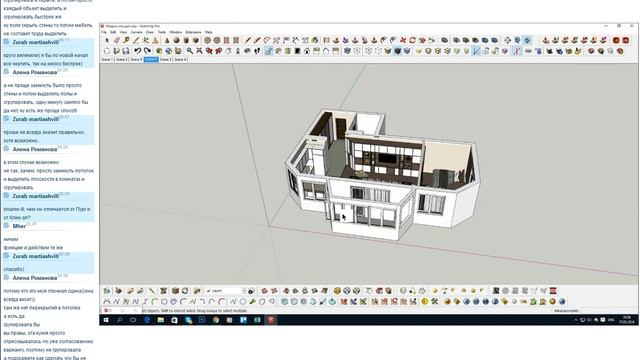This screenshot has height=360, width=640.
Task: Click the hammer and wrench tools icon
Action: 435,302
